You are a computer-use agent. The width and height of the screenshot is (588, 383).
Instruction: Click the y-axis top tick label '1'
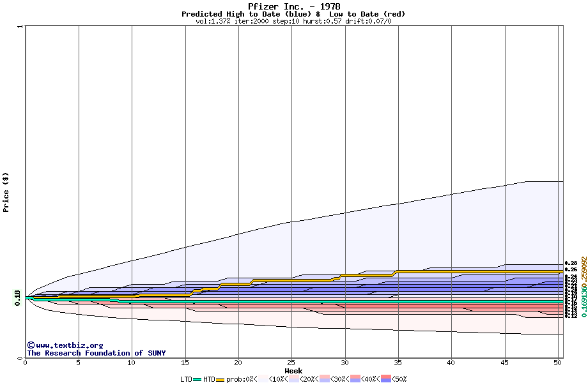click(x=20, y=26)
